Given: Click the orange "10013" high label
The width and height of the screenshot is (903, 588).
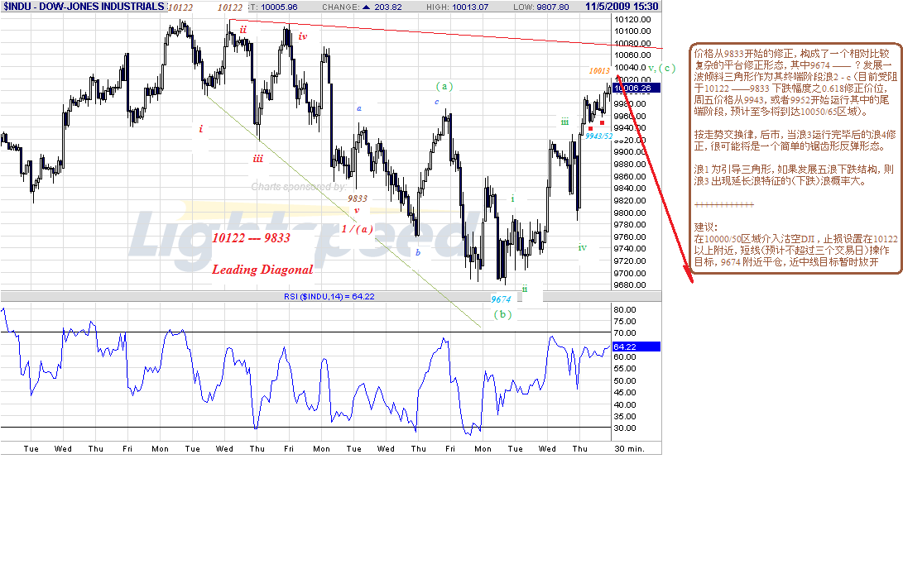Looking at the screenshot, I should [599, 71].
